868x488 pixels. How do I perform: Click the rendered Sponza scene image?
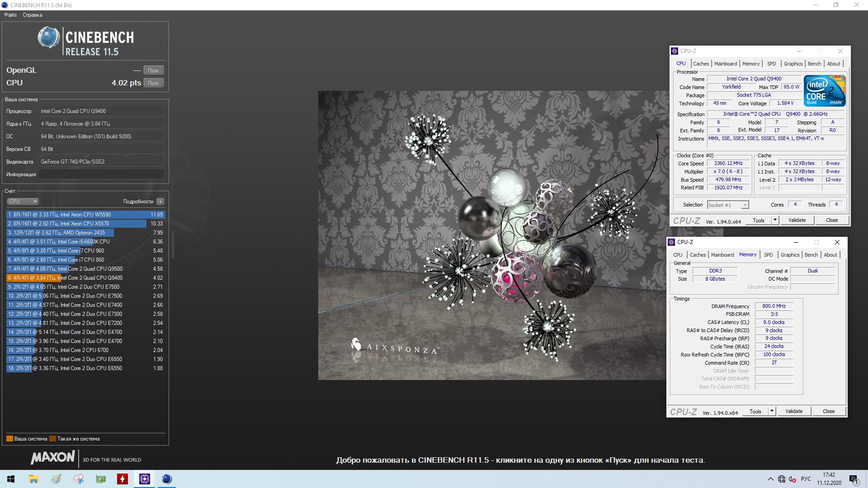pyautogui.click(x=493, y=235)
